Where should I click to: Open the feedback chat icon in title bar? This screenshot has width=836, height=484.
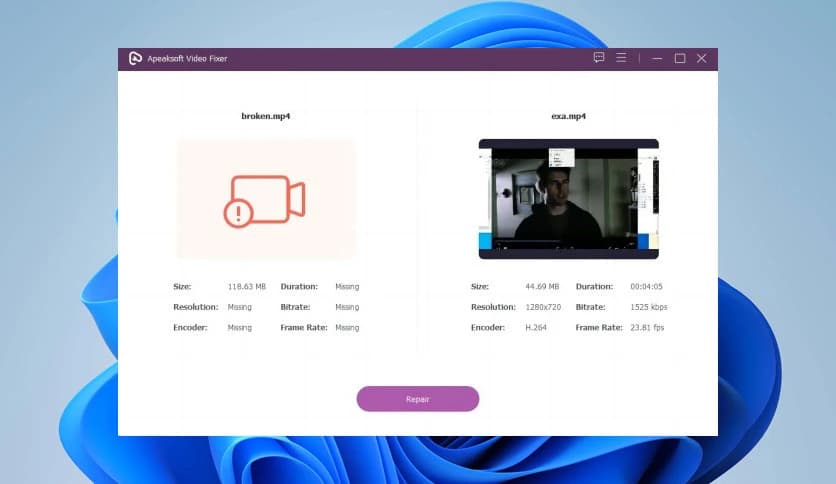(599, 58)
